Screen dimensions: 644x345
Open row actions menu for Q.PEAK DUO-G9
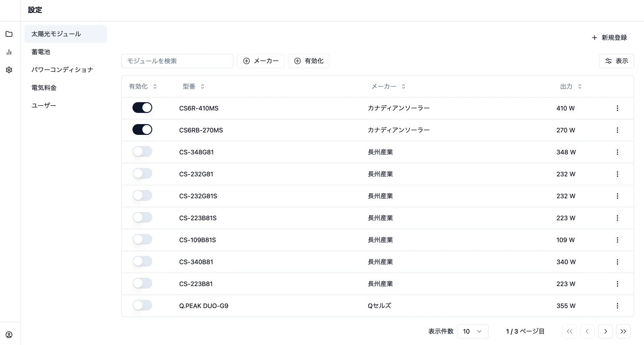pos(617,306)
